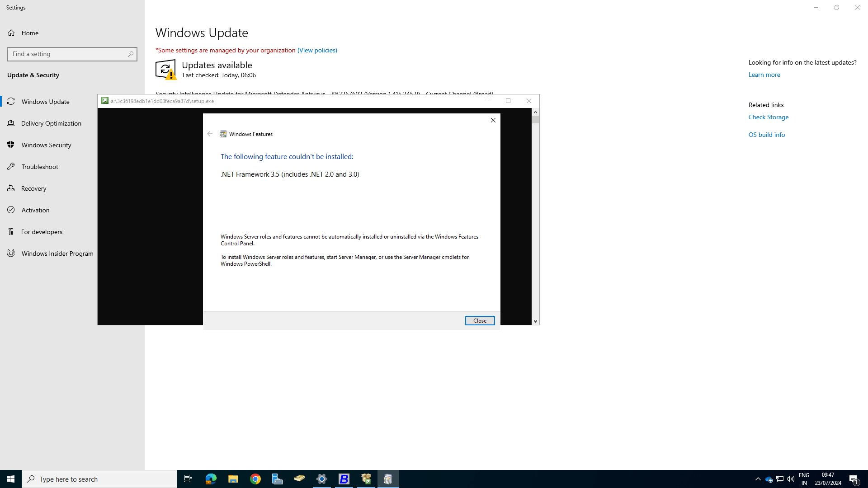Open Delivery Optimization settings

49,123
